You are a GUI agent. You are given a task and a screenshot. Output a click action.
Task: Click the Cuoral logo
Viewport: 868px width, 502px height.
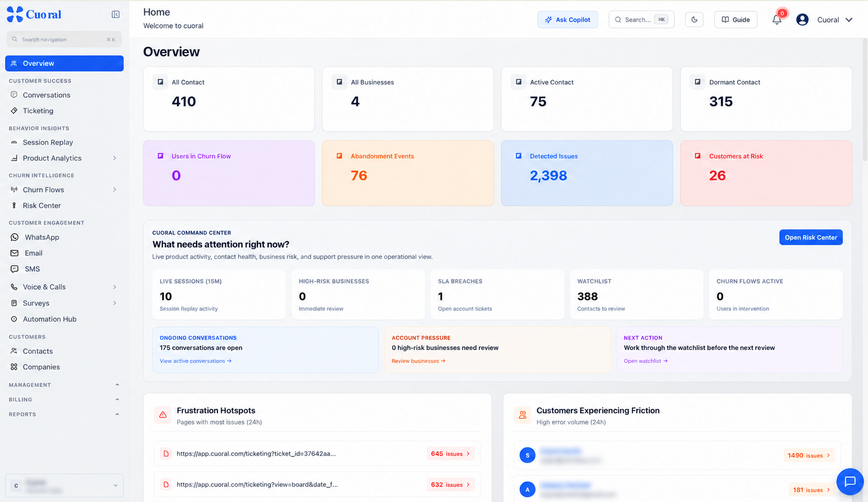click(34, 14)
